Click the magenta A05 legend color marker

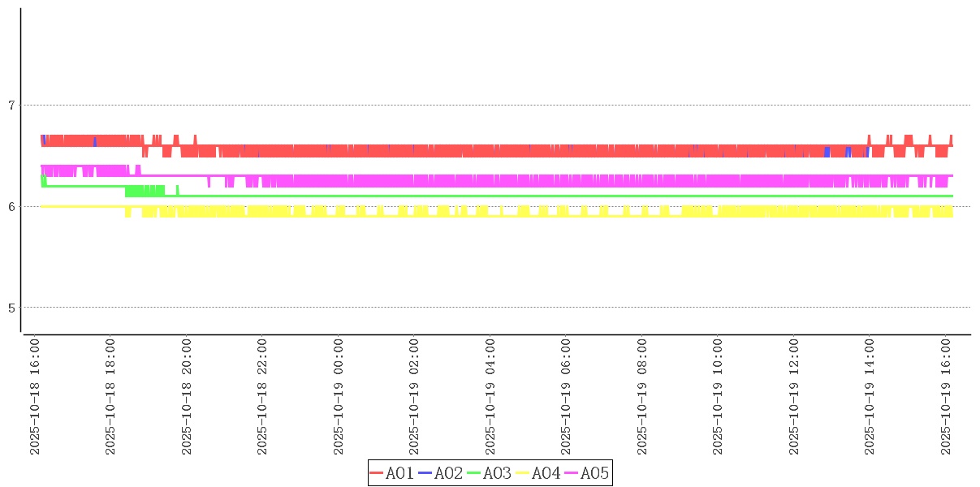[x=571, y=473]
